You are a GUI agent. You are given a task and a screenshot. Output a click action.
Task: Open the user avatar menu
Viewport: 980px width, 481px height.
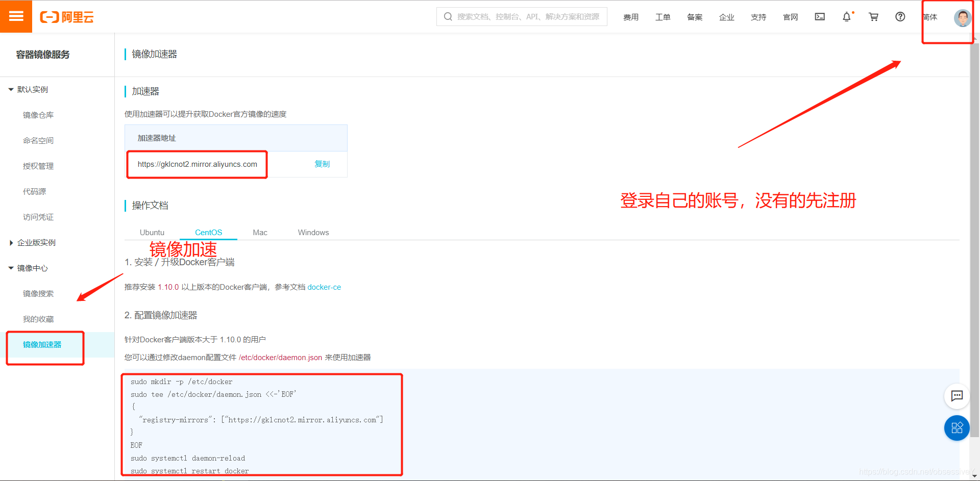click(x=963, y=18)
